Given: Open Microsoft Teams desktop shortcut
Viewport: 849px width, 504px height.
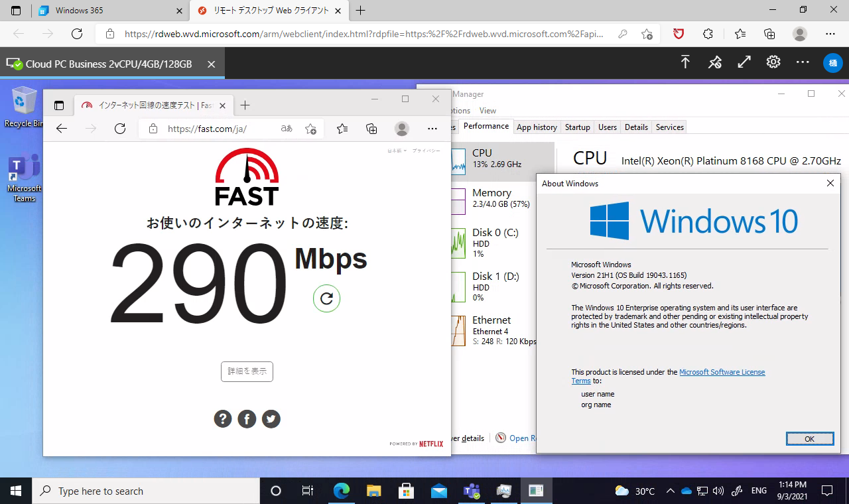Looking at the screenshot, I should [x=24, y=178].
